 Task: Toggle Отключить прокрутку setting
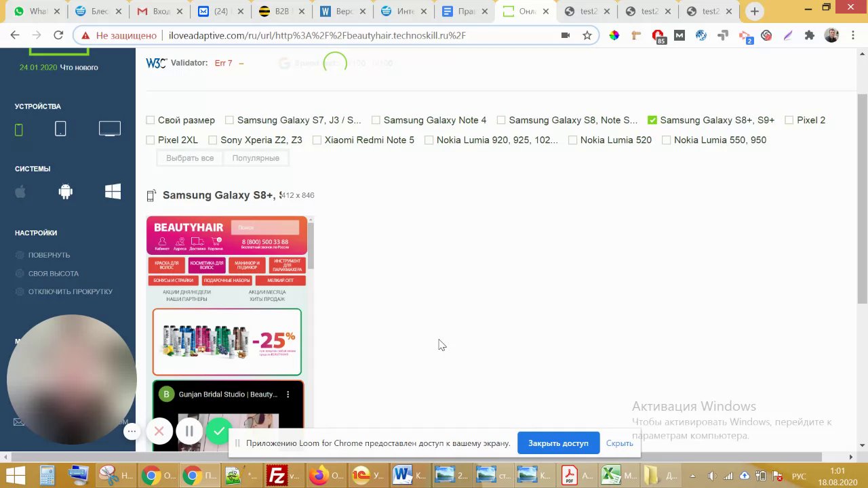coord(64,291)
